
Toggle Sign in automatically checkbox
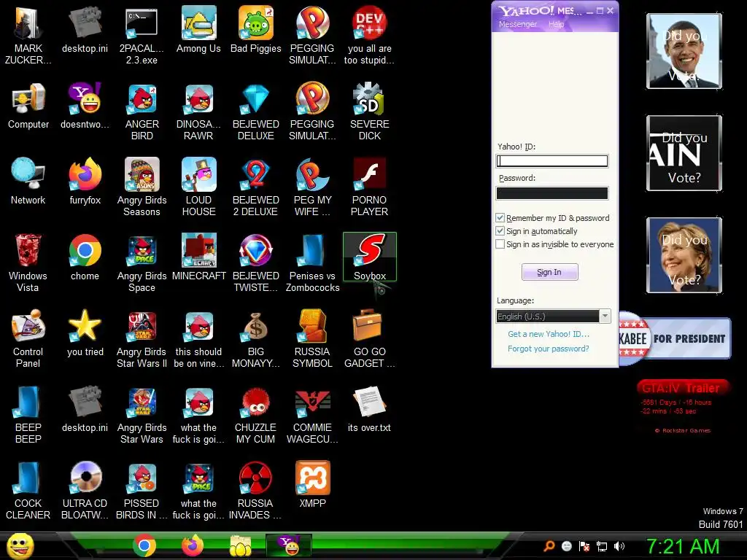coord(500,231)
